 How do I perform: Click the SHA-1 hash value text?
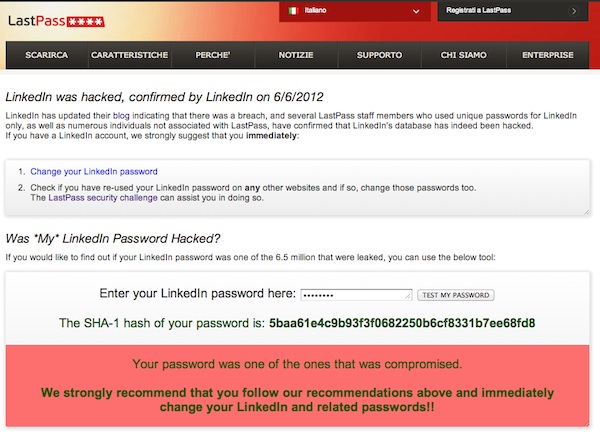coord(402,323)
